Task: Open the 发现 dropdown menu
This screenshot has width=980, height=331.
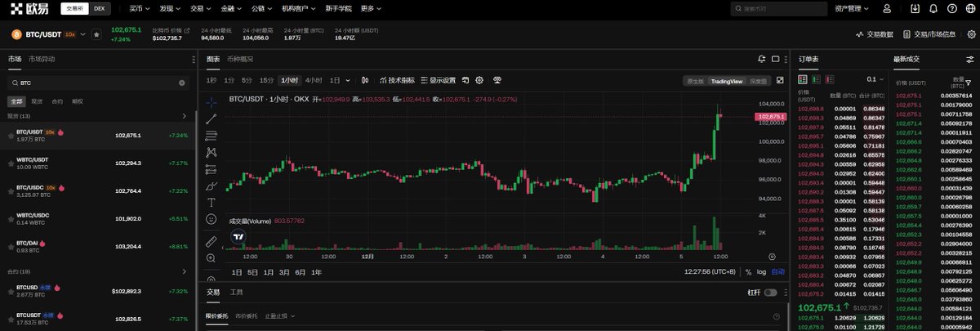Action: [171, 9]
